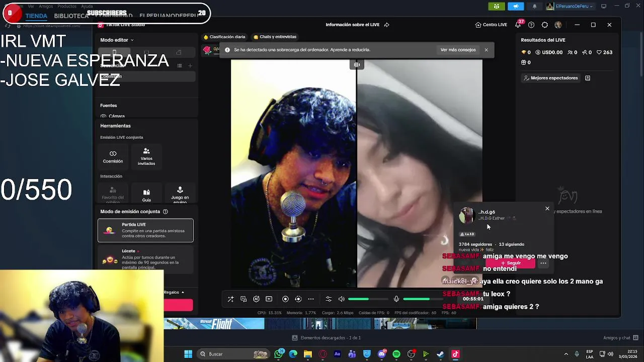
Task: Open Steam friends icon (green button)
Action: (497, 6)
